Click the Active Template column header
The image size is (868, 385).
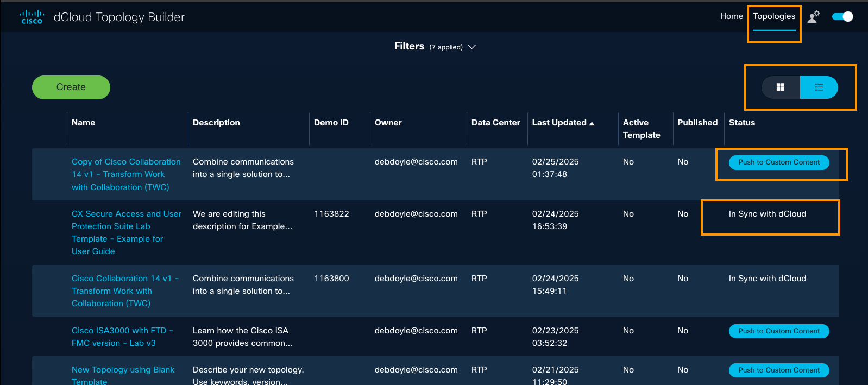[641, 129]
